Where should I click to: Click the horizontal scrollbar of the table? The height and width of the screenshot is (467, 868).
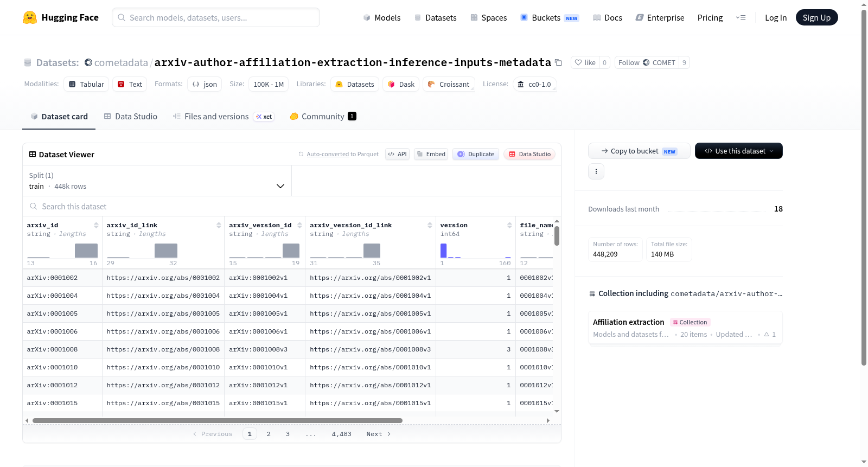[x=217, y=420]
